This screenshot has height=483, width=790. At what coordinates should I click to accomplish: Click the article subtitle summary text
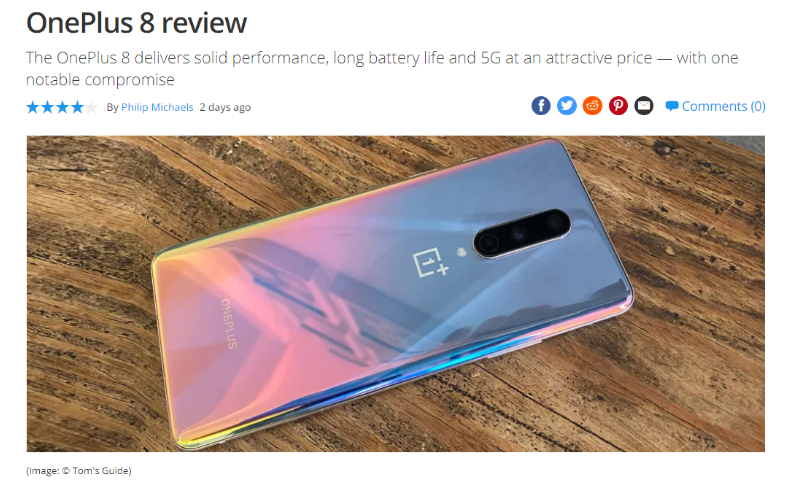click(x=382, y=68)
